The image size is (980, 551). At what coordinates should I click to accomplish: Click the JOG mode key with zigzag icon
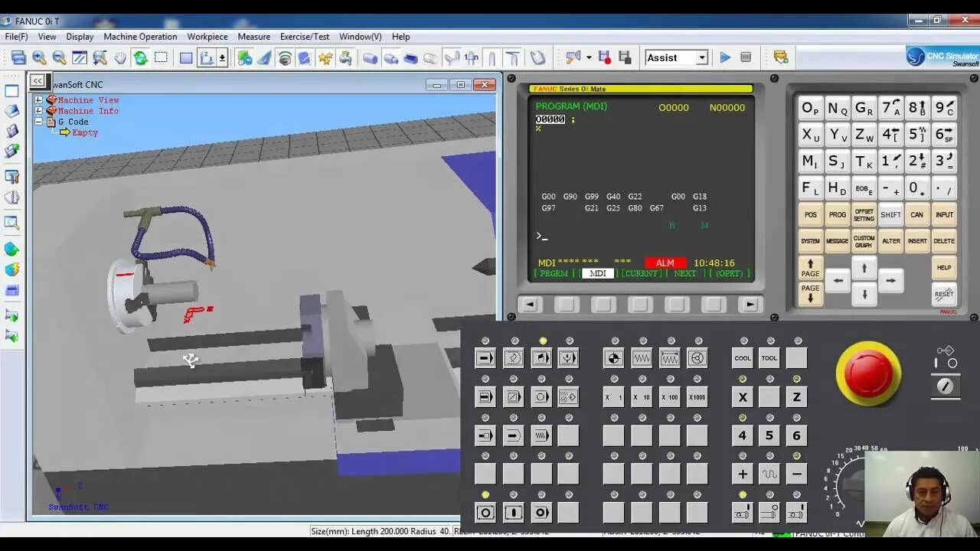tap(642, 358)
